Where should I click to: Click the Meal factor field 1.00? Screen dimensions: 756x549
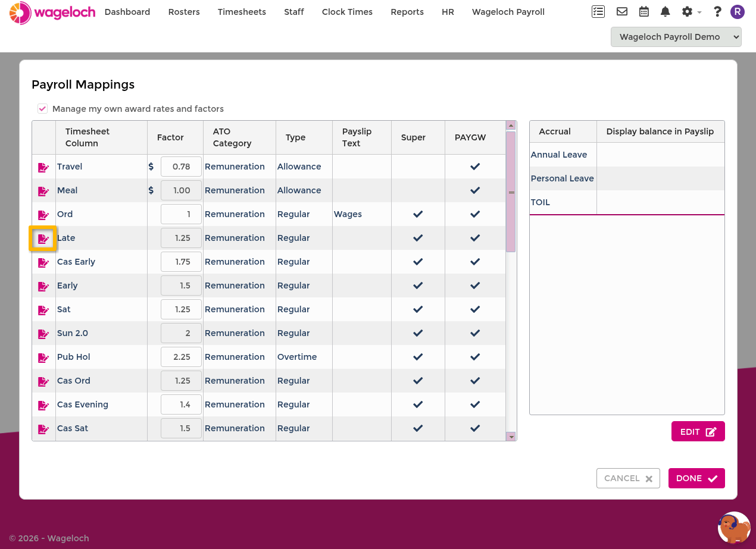coord(181,190)
